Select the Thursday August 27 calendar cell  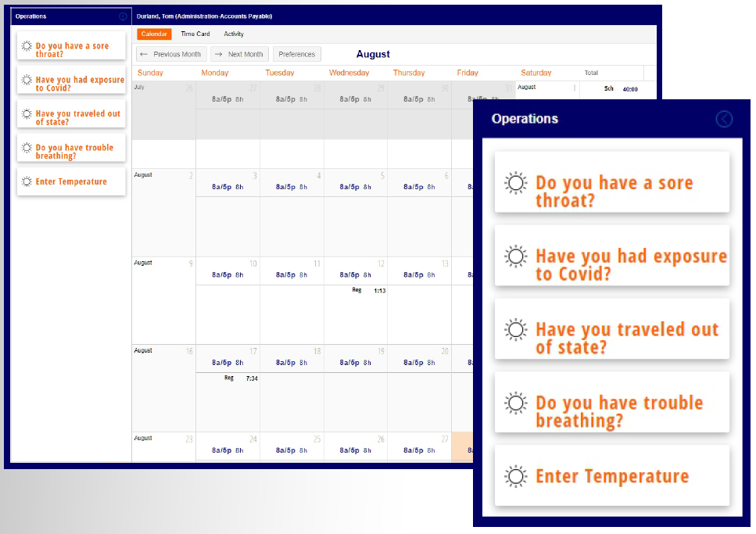click(x=419, y=448)
